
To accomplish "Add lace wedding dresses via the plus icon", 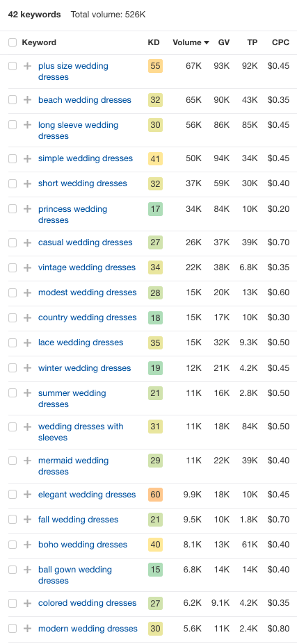I will pos(27,342).
